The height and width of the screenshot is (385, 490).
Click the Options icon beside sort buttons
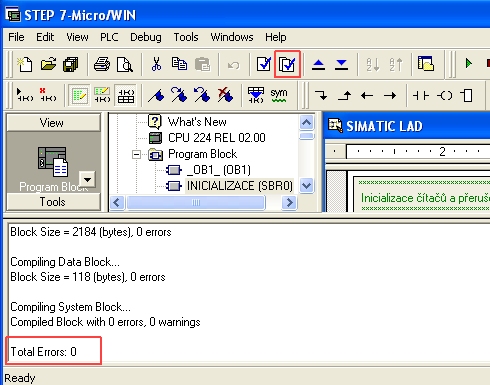(426, 64)
